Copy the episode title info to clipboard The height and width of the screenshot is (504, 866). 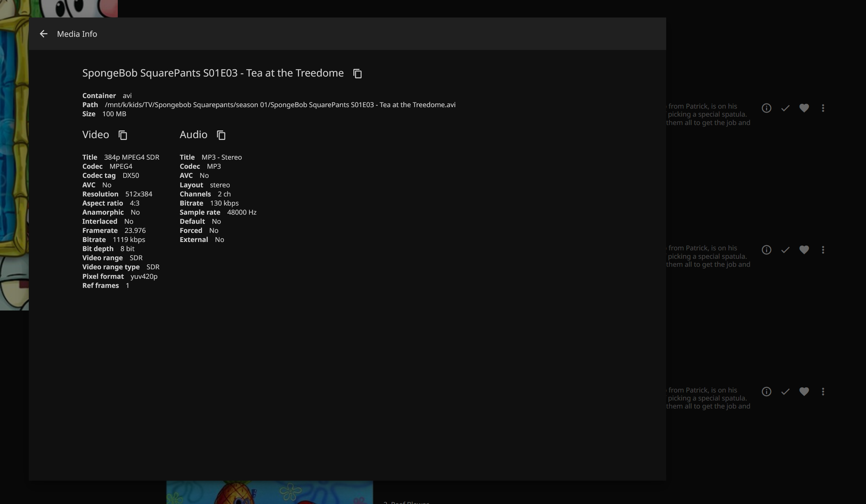click(357, 74)
